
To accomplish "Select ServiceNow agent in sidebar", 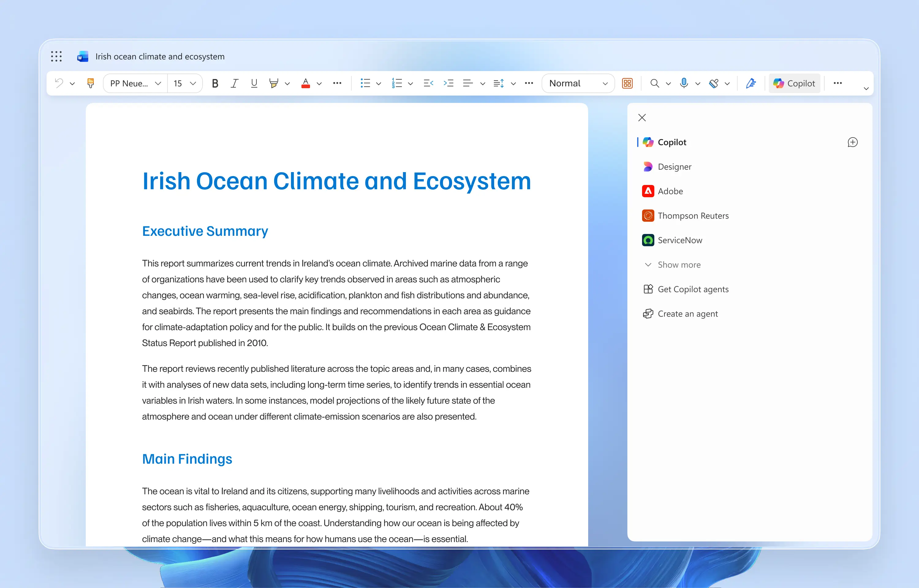I will coord(680,240).
